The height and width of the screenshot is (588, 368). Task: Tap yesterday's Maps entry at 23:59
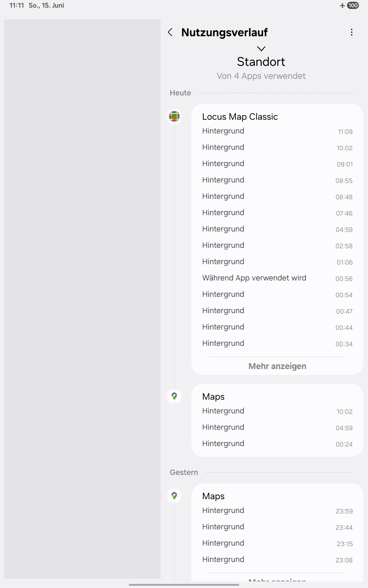click(x=277, y=511)
